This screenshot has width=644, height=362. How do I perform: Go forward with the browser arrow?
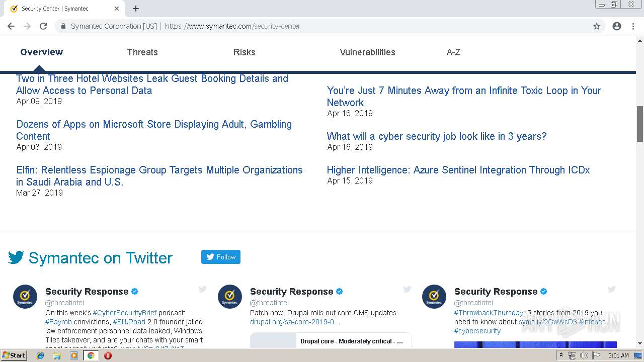(x=27, y=26)
